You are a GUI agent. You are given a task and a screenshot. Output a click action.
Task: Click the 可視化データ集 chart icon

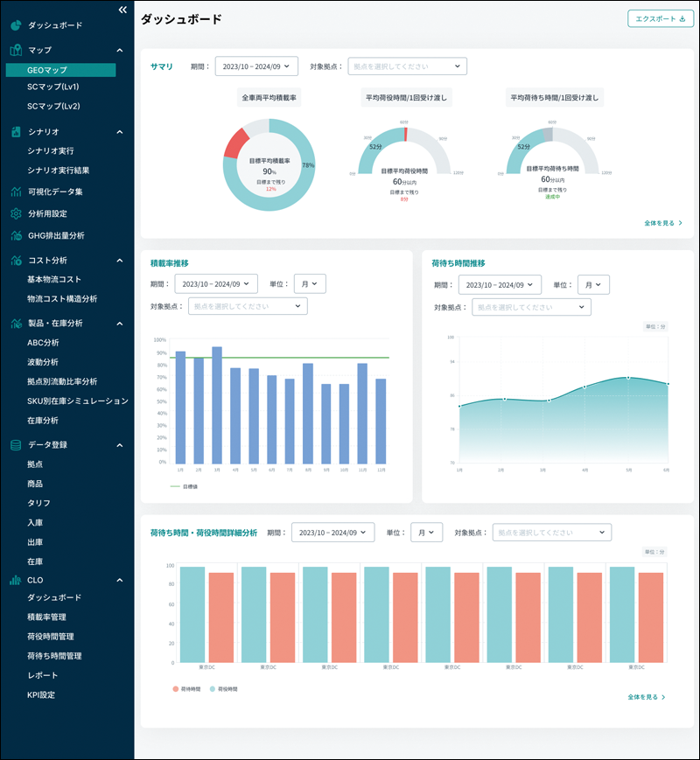pos(16,192)
